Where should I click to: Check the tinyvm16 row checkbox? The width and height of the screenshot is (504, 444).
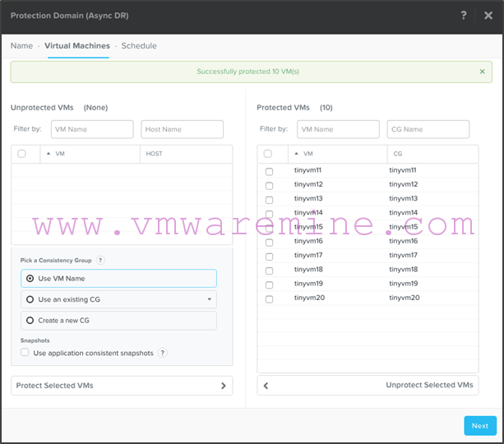pos(270,243)
